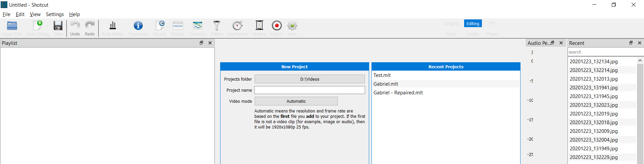Open the Export record icon

click(277, 25)
